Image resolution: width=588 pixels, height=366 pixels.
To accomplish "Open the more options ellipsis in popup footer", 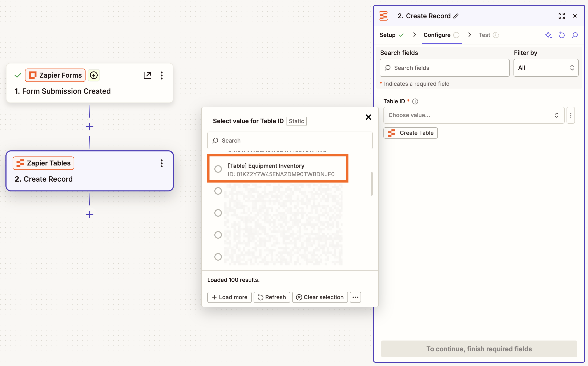I will [355, 297].
